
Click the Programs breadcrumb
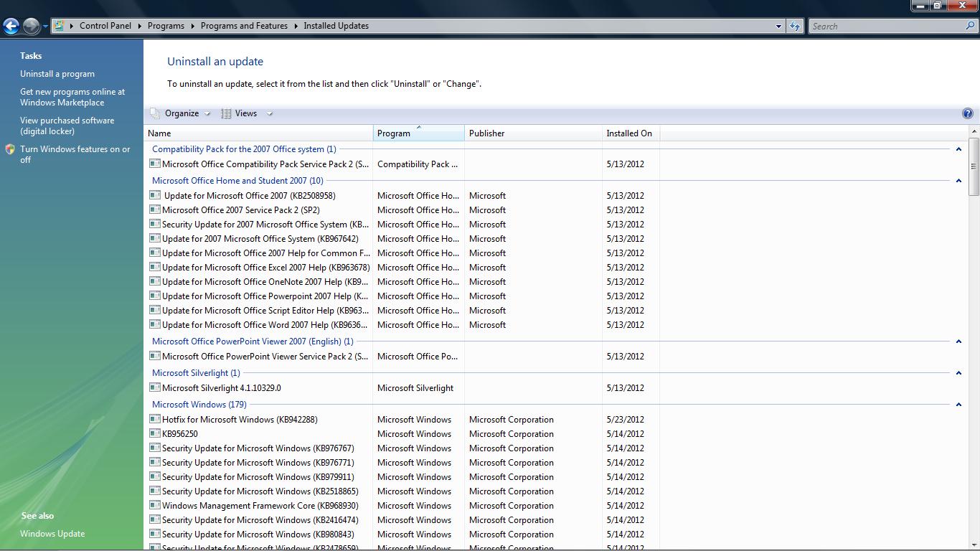[166, 26]
